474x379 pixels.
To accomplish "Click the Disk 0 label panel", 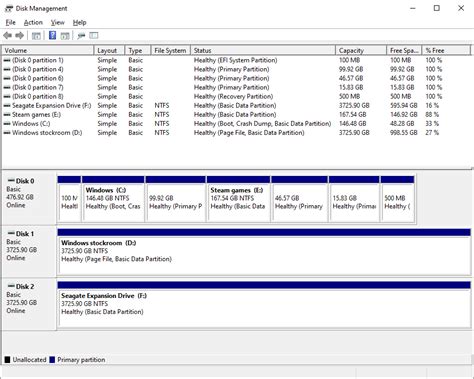I will pyautogui.click(x=29, y=198).
